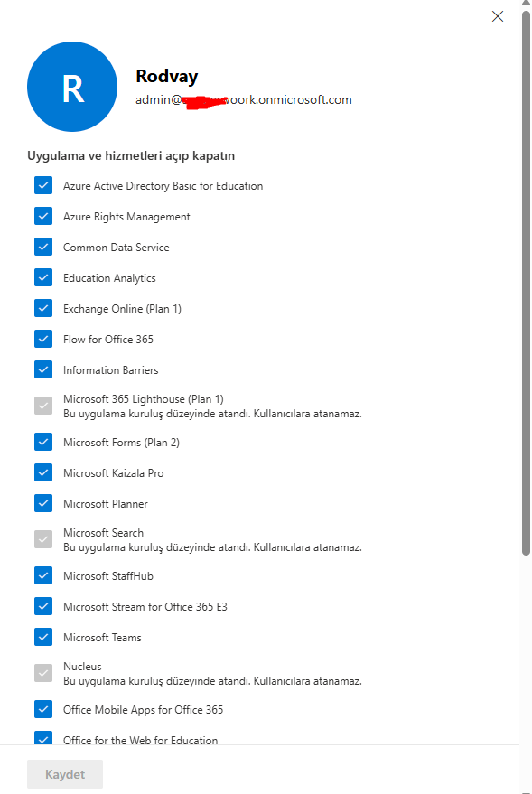Disable Microsoft Forms (Plan 2)
Viewport: 532px width, 794px height.
pyautogui.click(x=43, y=442)
